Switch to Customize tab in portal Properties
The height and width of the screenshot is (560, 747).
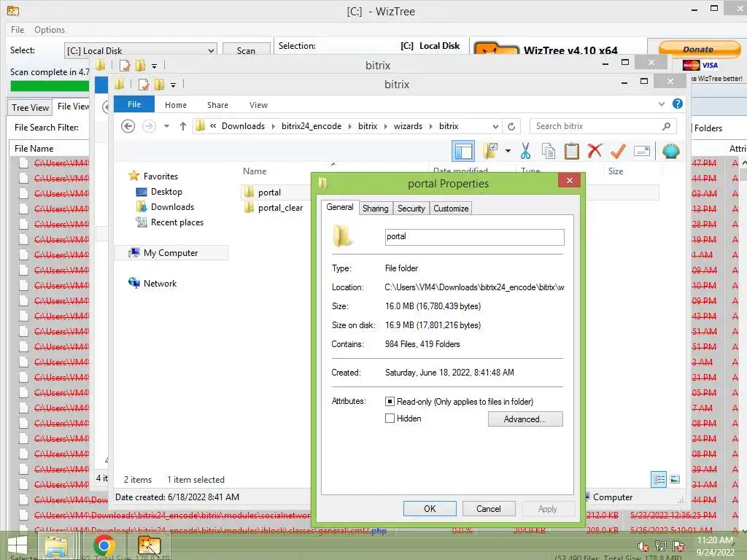(451, 208)
